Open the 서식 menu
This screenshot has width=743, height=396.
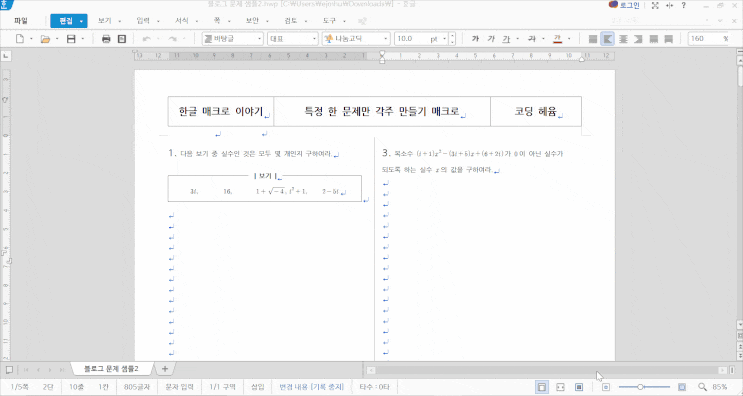(181, 21)
